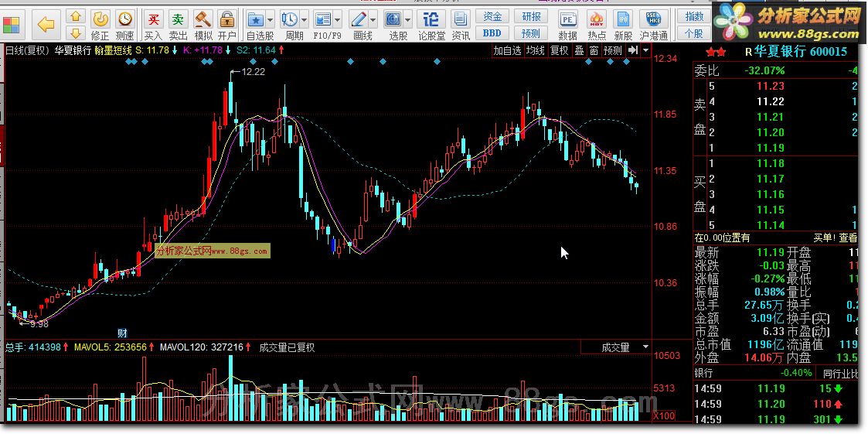Toggle the 叠 overlay option
868x434 pixels.
579,50
